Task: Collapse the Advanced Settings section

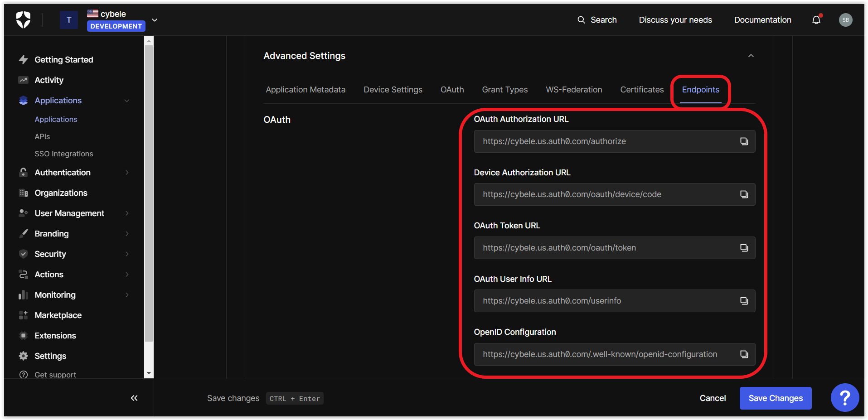Action: [x=751, y=56]
